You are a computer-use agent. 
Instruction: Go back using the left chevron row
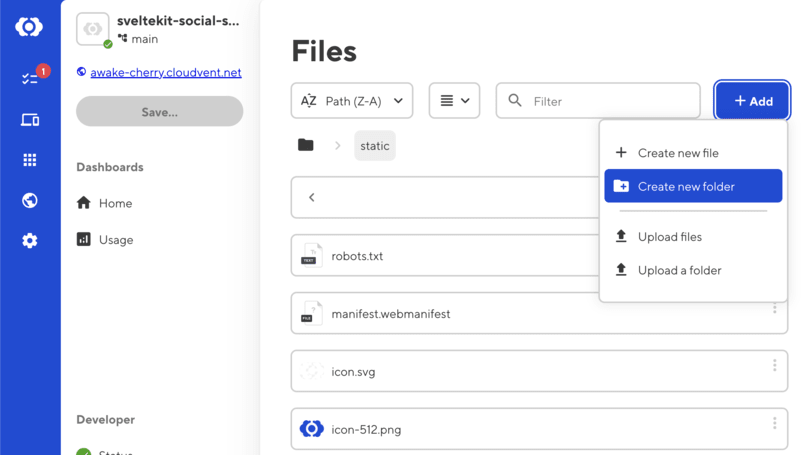(445, 197)
